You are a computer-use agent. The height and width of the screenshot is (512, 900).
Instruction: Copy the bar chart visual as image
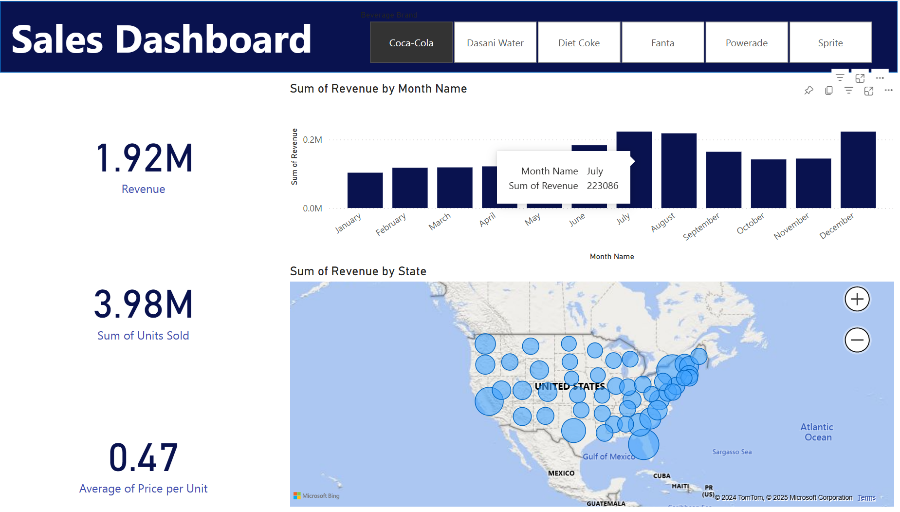point(829,91)
